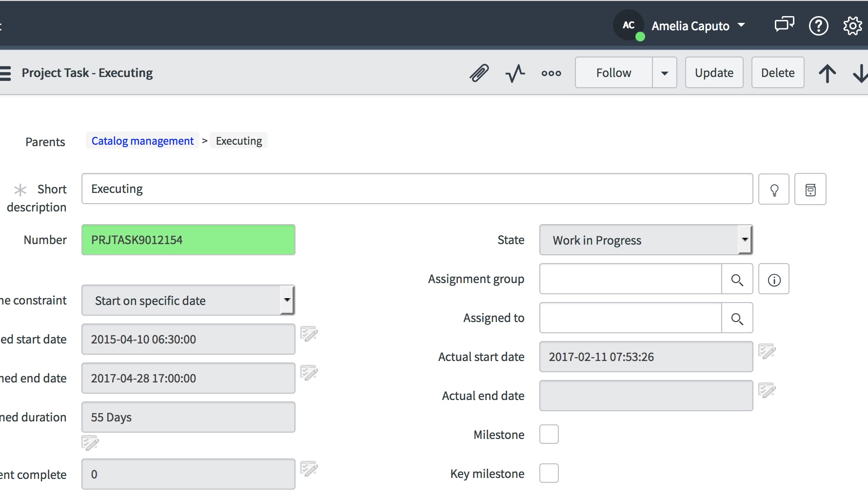868x495 pixels.
Task: Click edit icon beside planned end date 2017-04-28
Action: [x=309, y=373]
